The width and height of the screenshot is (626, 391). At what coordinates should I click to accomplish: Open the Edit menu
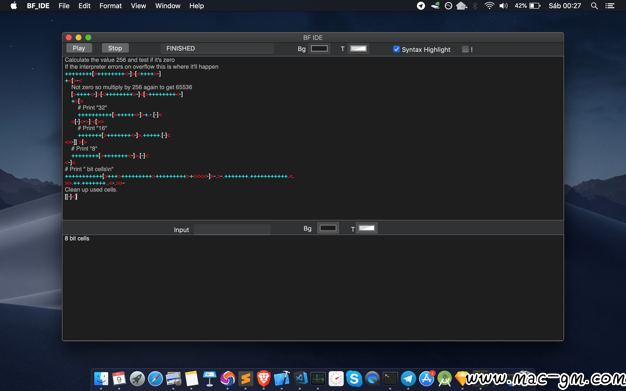tap(84, 6)
